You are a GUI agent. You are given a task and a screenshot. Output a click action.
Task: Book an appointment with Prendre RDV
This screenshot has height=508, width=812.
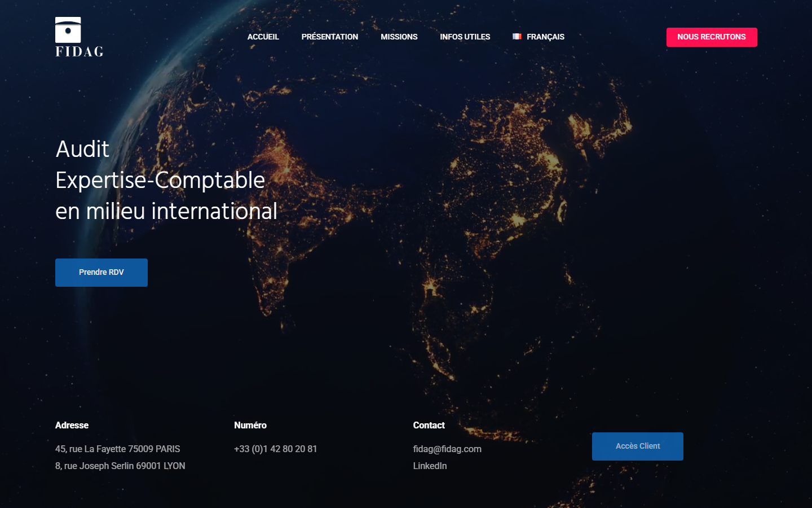point(101,273)
